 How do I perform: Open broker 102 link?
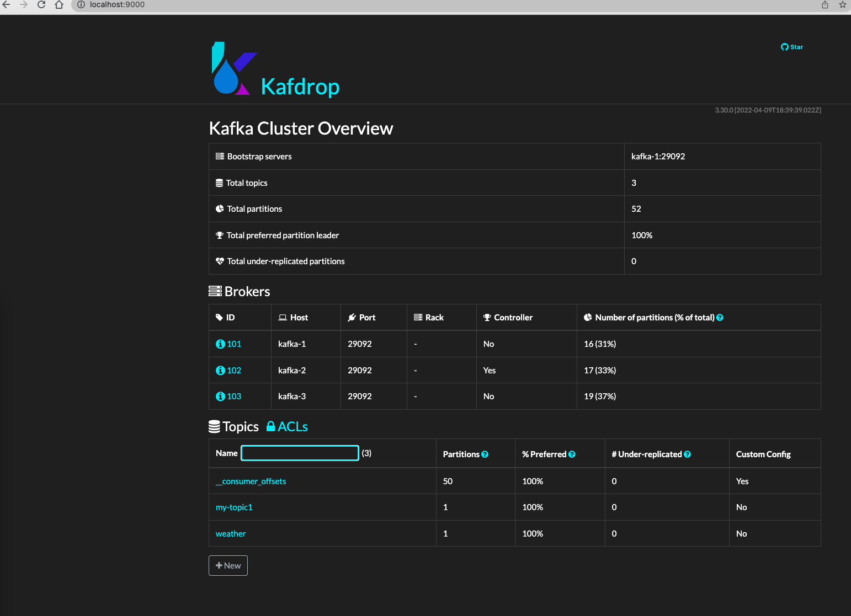click(x=234, y=371)
